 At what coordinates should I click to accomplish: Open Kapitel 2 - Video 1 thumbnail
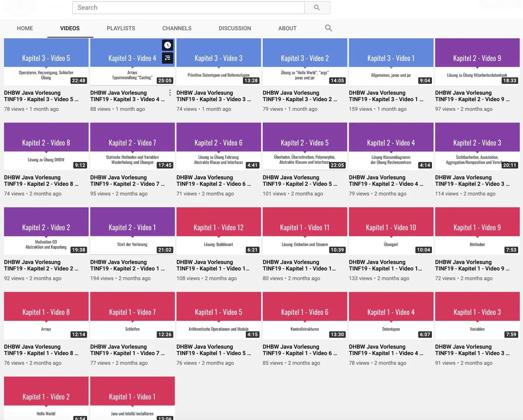click(132, 231)
